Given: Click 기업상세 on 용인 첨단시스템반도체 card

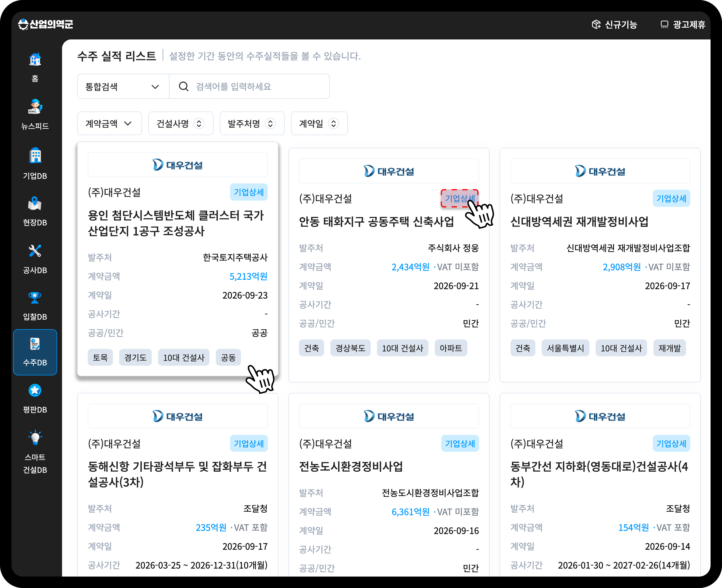Looking at the screenshot, I should pyautogui.click(x=249, y=192).
